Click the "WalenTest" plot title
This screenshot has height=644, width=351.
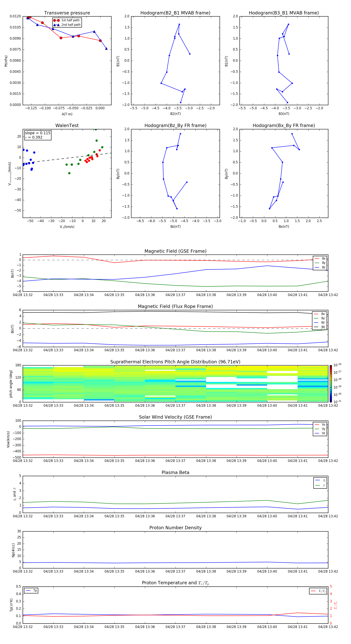click(67, 125)
